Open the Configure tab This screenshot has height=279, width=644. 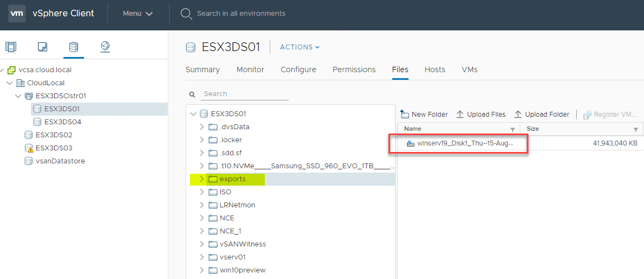point(298,70)
